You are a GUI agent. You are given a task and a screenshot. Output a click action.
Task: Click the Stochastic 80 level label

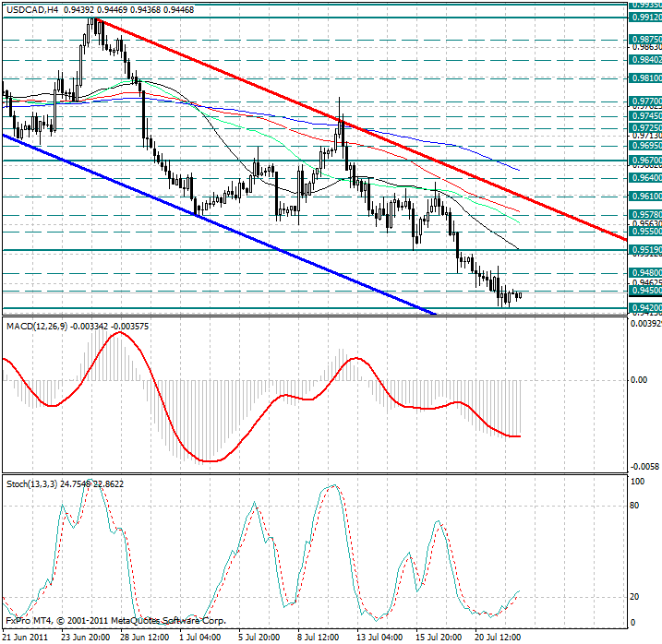click(x=634, y=506)
